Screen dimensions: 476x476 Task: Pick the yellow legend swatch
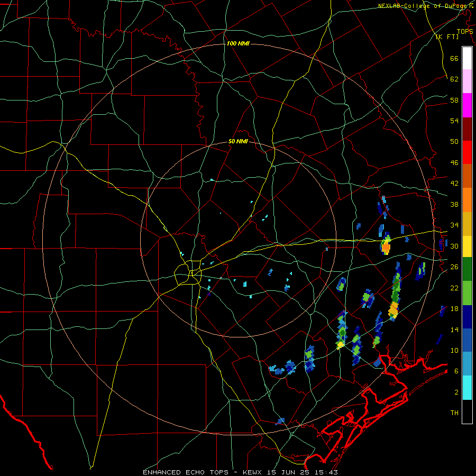coord(467,246)
